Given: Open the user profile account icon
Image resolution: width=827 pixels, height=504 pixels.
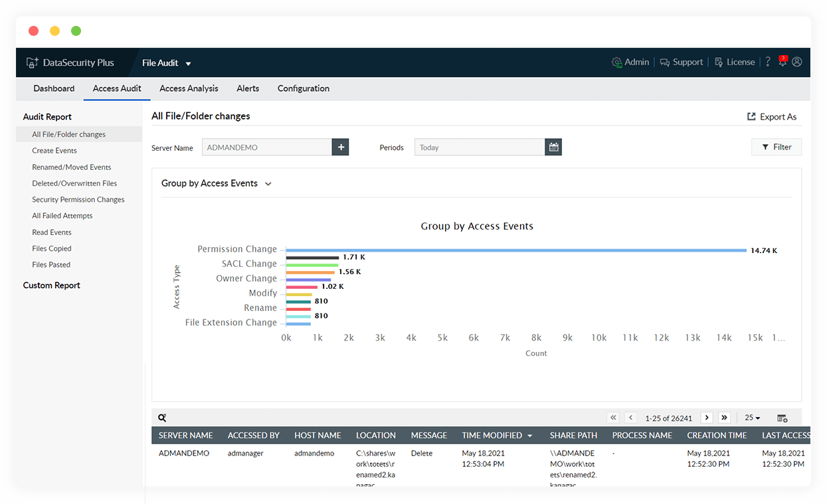Looking at the screenshot, I should (797, 62).
